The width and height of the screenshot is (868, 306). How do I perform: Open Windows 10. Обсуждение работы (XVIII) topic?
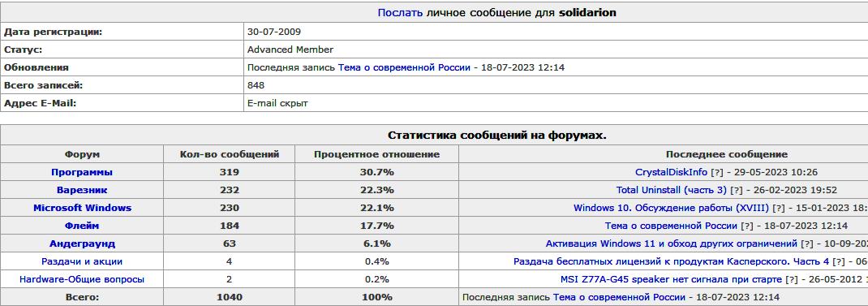[x=671, y=208]
